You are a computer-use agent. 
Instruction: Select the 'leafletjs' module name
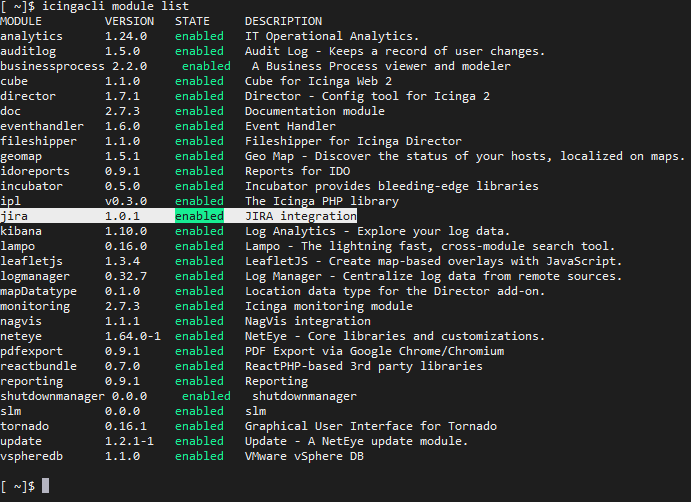tap(31, 261)
